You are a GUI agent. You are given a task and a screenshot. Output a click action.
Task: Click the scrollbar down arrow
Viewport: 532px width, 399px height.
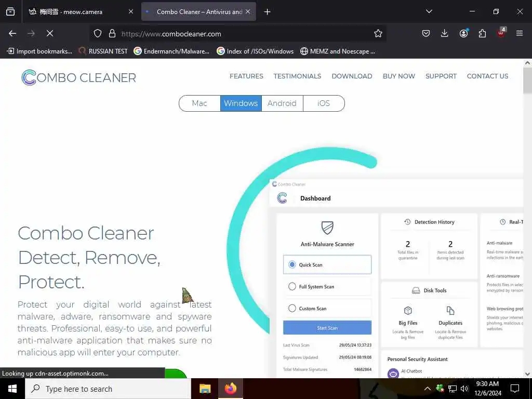(527, 374)
